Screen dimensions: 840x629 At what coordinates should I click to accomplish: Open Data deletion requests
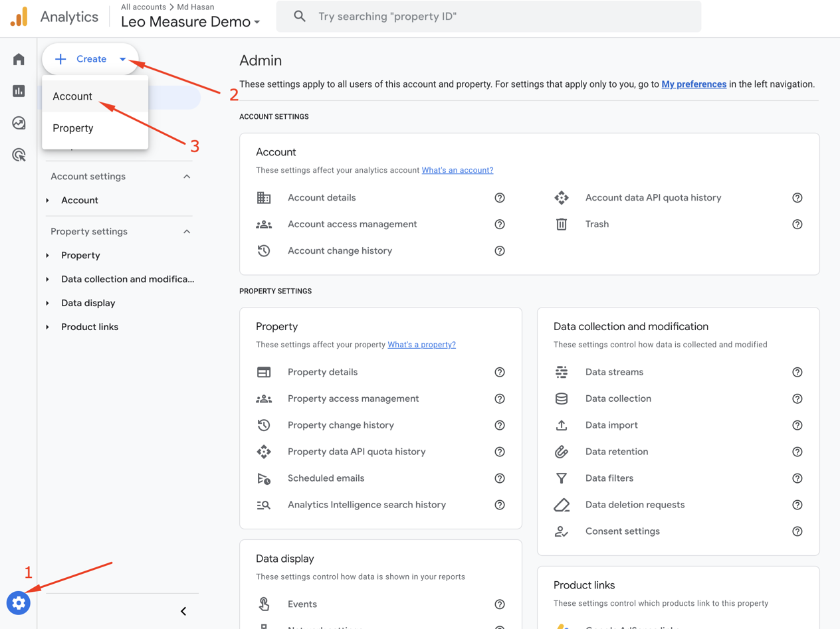[x=635, y=505]
